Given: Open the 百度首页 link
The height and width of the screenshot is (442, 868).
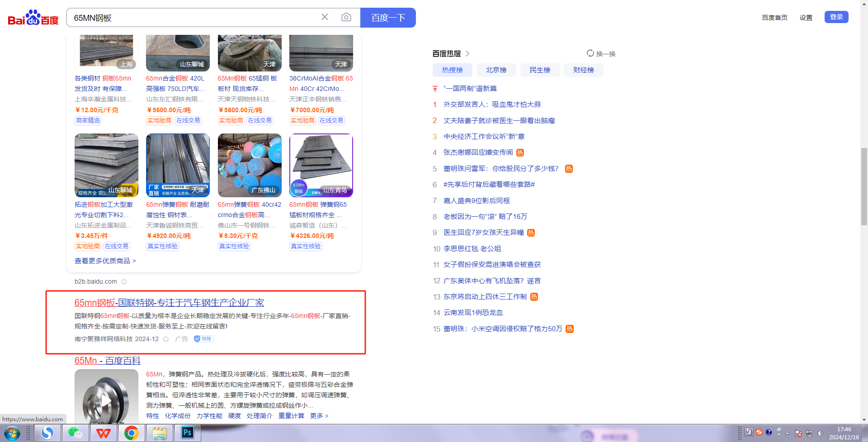Looking at the screenshot, I should [x=774, y=18].
